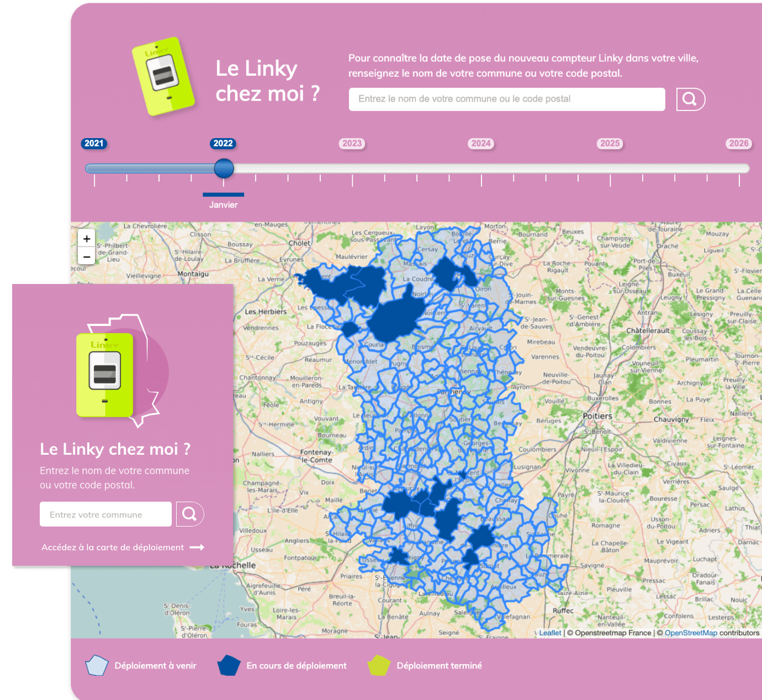This screenshot has height=700, width=762.
Task: Click the Le Linky chez moi header title
Action: 268,81
